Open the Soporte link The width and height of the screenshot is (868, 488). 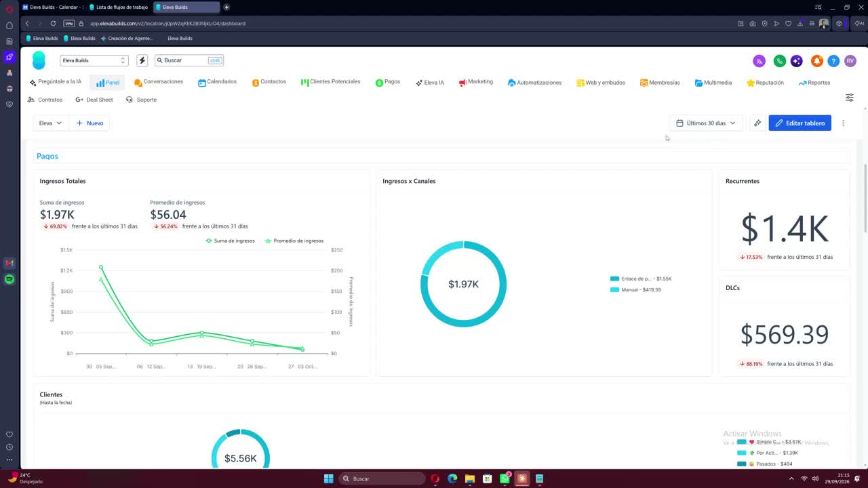[x=141, y=100]
